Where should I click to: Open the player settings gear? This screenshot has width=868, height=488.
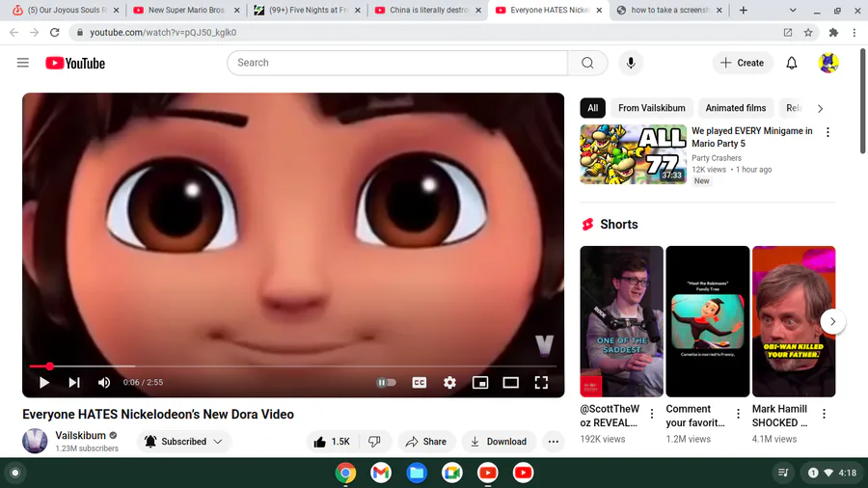(x=449, y=382)
